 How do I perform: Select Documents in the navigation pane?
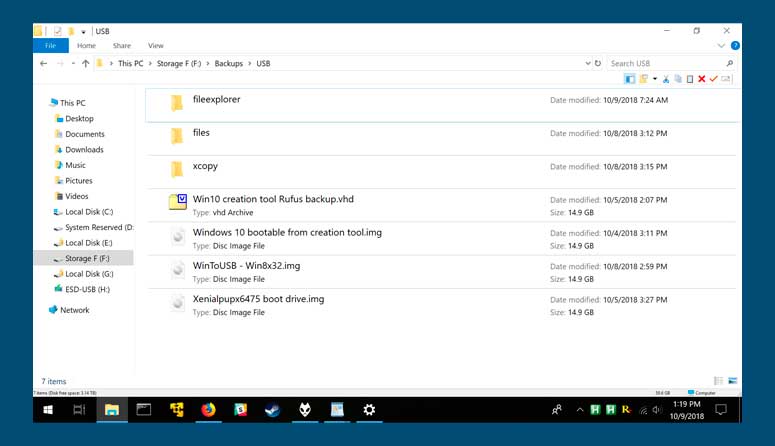pos(85,134)
